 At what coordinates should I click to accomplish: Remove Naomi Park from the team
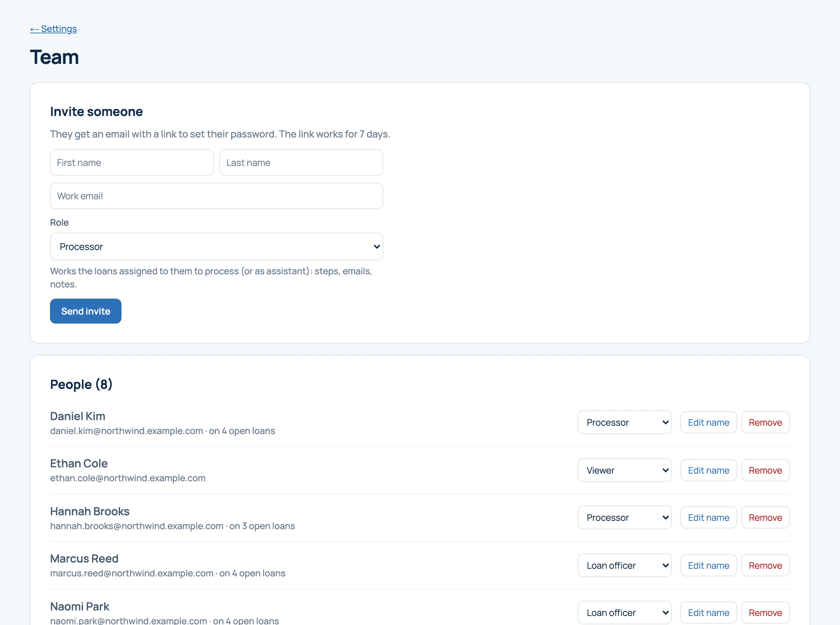[765, 613]
